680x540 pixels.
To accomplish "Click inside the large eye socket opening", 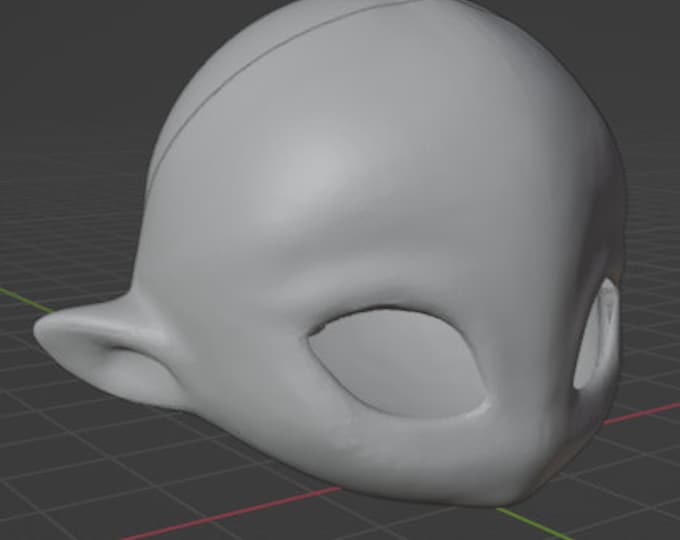I will [x=397, y=362].
